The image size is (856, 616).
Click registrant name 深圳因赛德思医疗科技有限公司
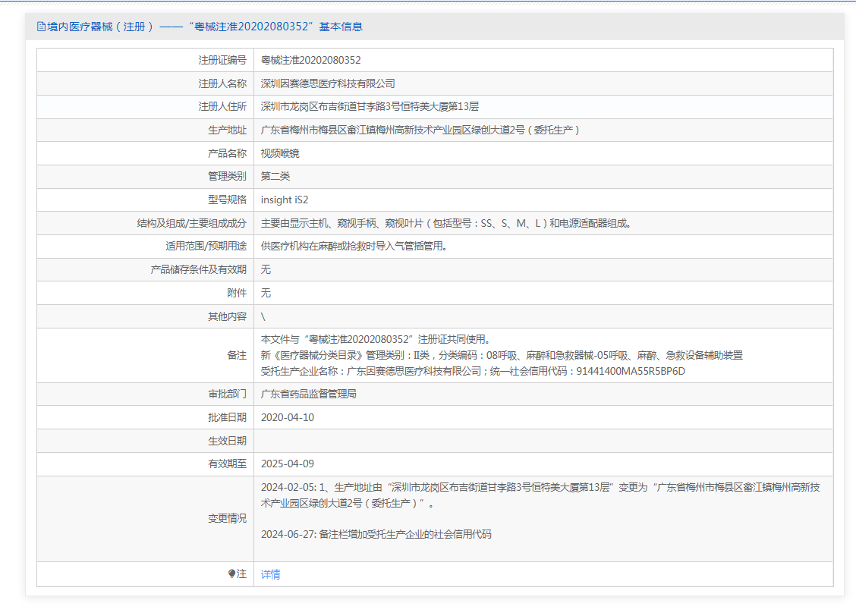[x=328, y=83]
